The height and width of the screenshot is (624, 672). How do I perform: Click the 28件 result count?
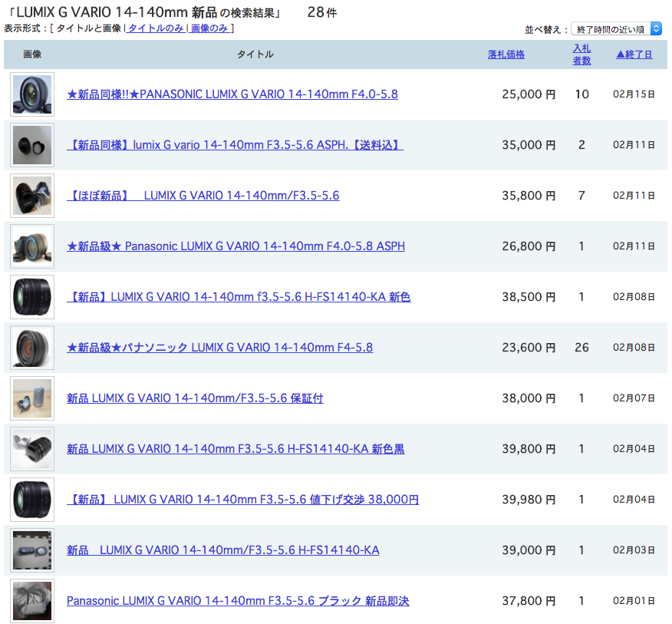tap(322, 12)
